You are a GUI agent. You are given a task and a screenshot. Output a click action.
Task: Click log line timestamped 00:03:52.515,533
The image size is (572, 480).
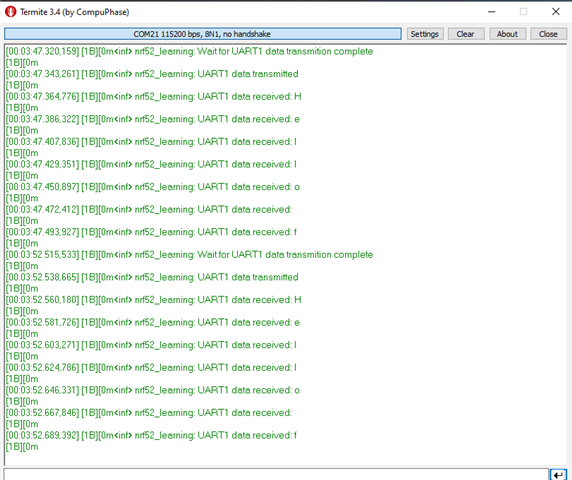(189, 255)
